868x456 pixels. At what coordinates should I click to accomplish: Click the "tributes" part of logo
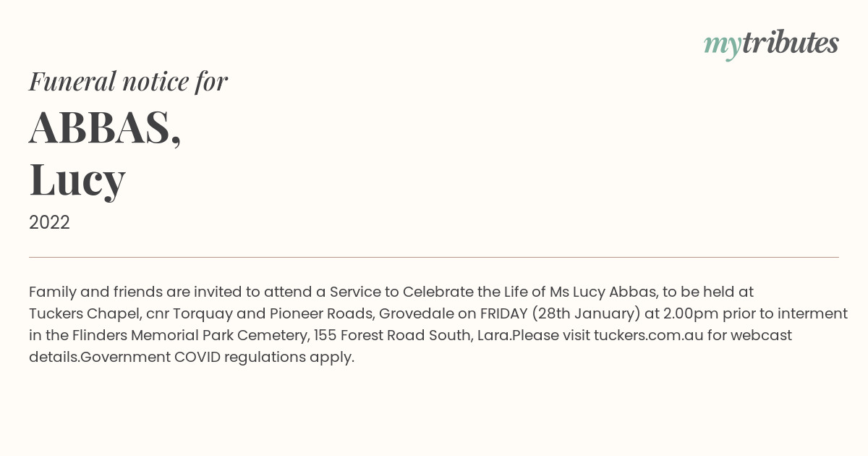pyautogui.click(x=790, y=43)
